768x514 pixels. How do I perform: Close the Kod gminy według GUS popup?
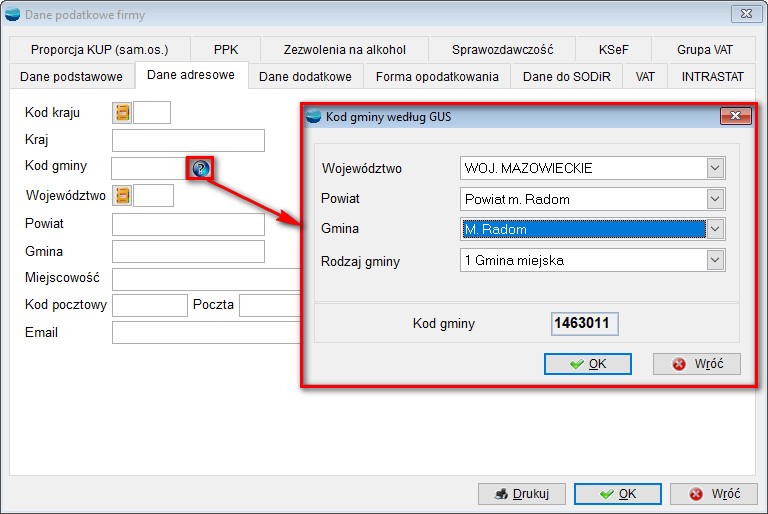point(735,117)
